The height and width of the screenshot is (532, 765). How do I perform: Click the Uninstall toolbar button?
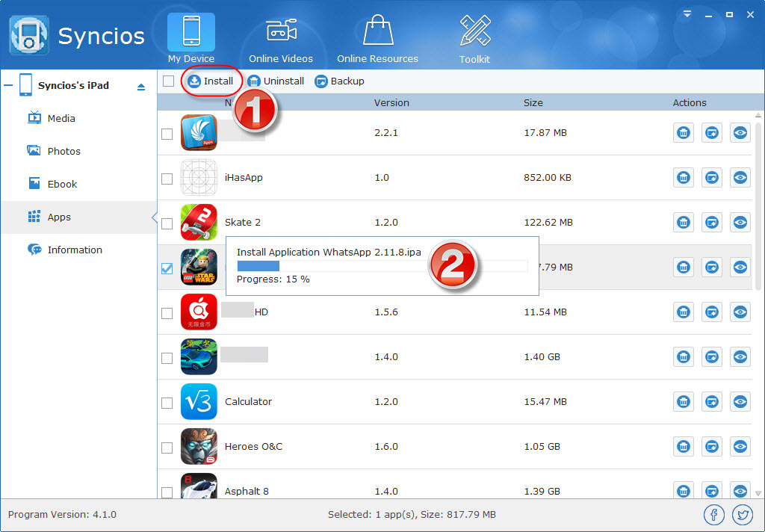[x=276, y=81]
